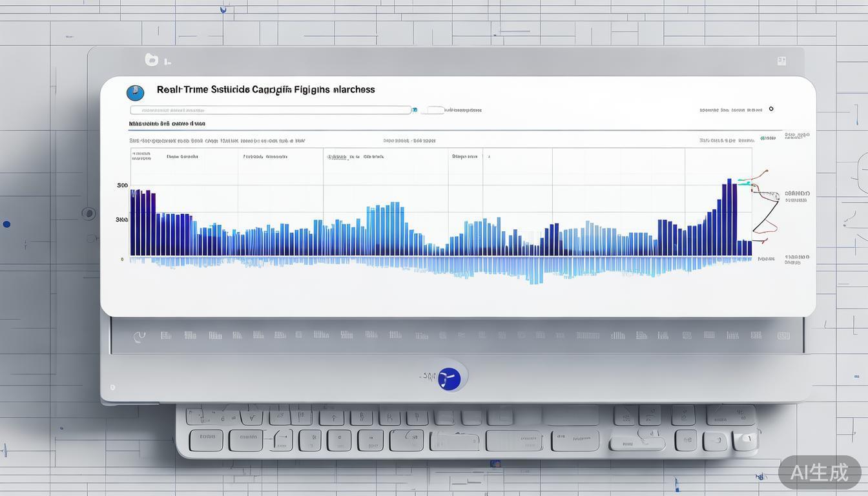This screenshot has width=868, height=496.
Task: Click the long search input field
Action: tap(271, 110)
